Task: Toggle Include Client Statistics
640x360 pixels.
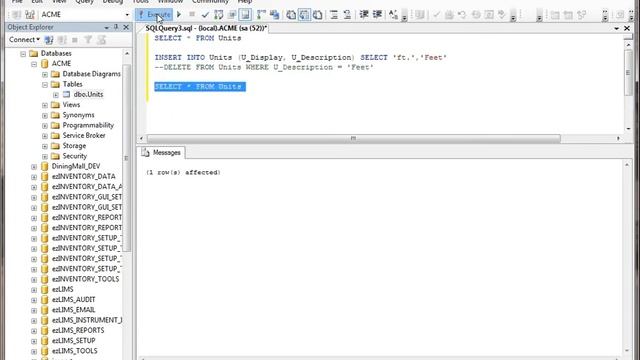Action: click(x=274, y=15)
